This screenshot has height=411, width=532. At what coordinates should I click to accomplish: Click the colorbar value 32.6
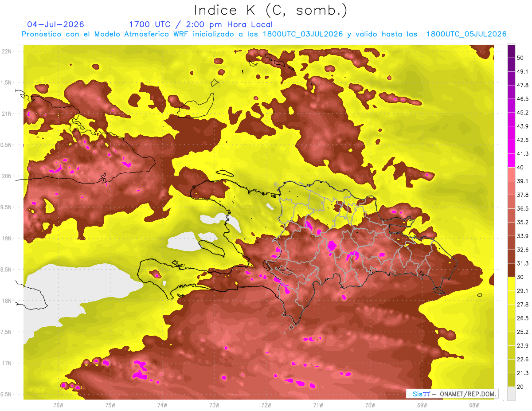click(522, 250)
